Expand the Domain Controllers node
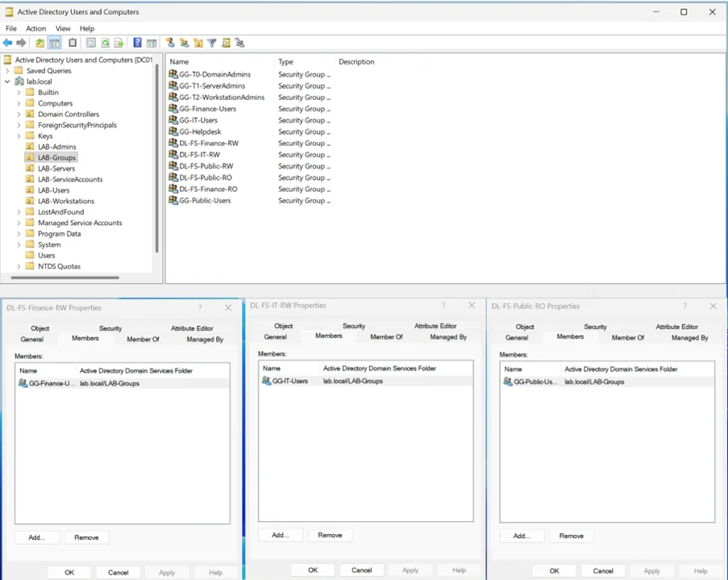Screen dimensions: 728x580 tap(19, 114)
